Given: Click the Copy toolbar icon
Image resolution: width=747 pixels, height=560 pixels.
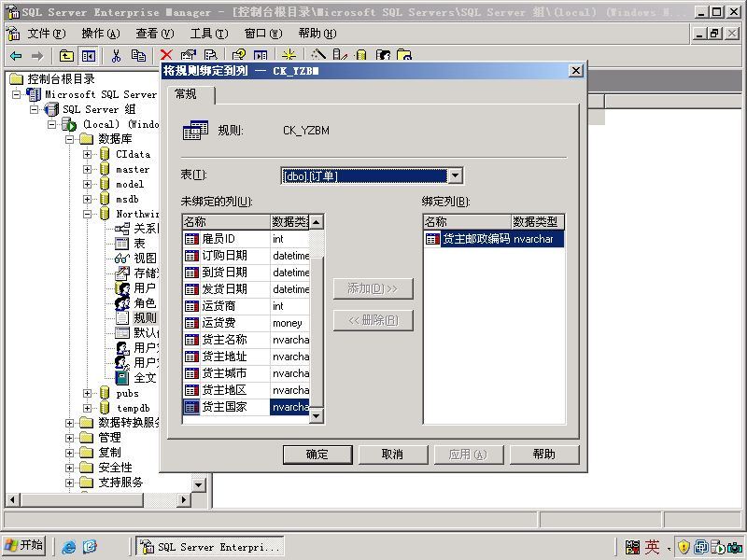Looking at the screenshot, I should click(138, 56).
